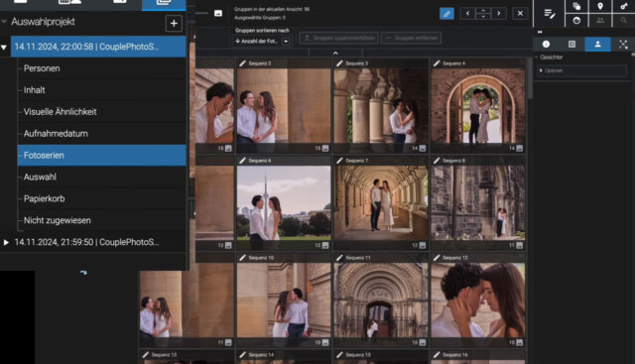Screen dimensions: 635x364
Task: Collapse the Gesichter section
Action: tap(537, 58)
